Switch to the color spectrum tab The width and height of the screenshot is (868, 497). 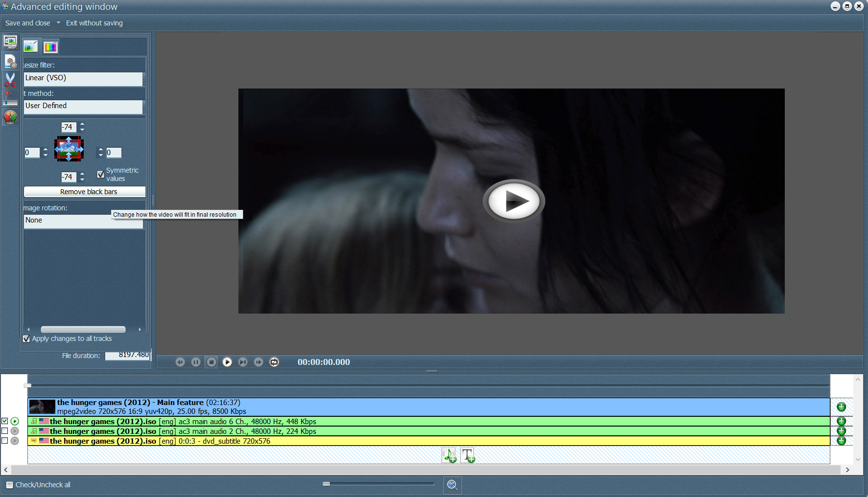point(50,47)
